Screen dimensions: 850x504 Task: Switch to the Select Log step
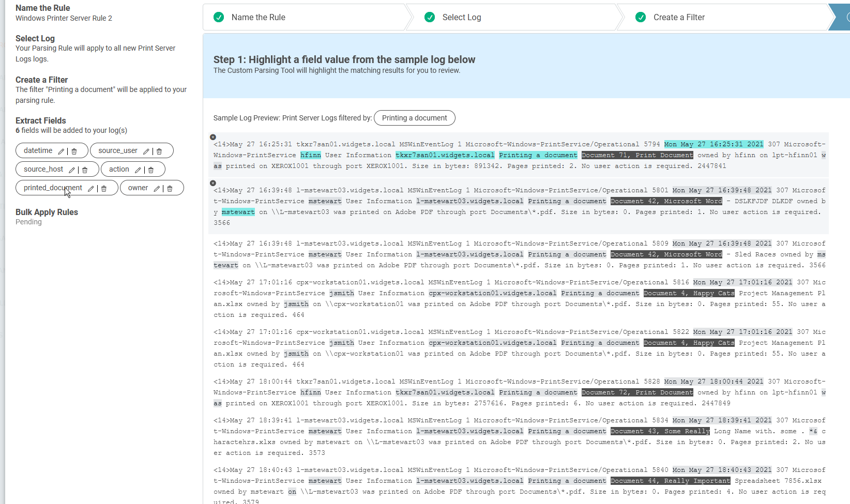click(x=461, y=18)
